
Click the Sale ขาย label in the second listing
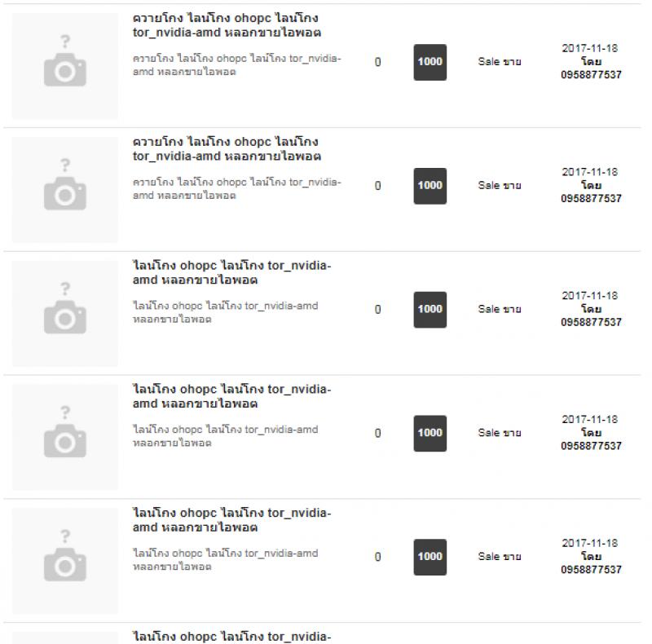point(500,186)
